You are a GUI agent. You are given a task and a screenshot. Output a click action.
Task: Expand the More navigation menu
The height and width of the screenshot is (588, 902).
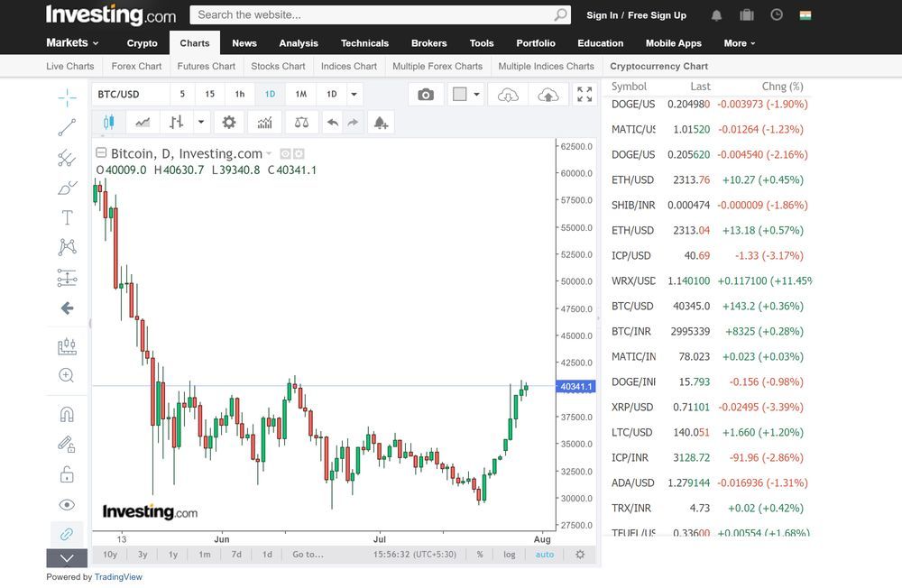click(740, 43)
